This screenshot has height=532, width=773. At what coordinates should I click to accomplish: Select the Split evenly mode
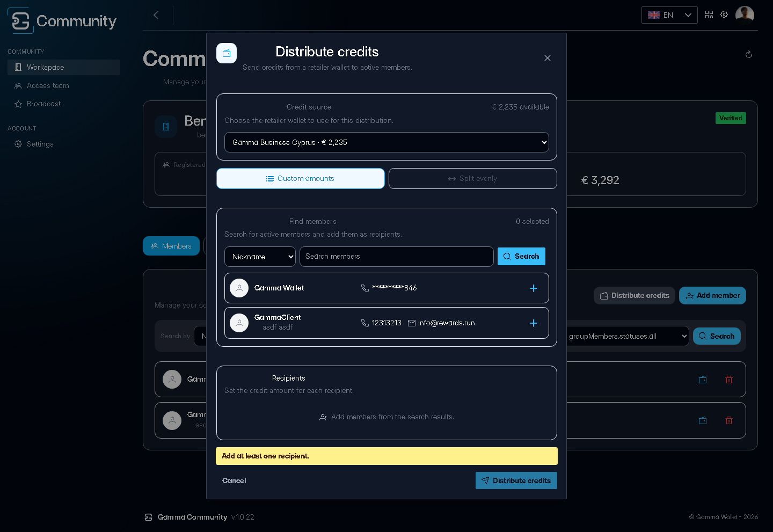coord(473,178)
